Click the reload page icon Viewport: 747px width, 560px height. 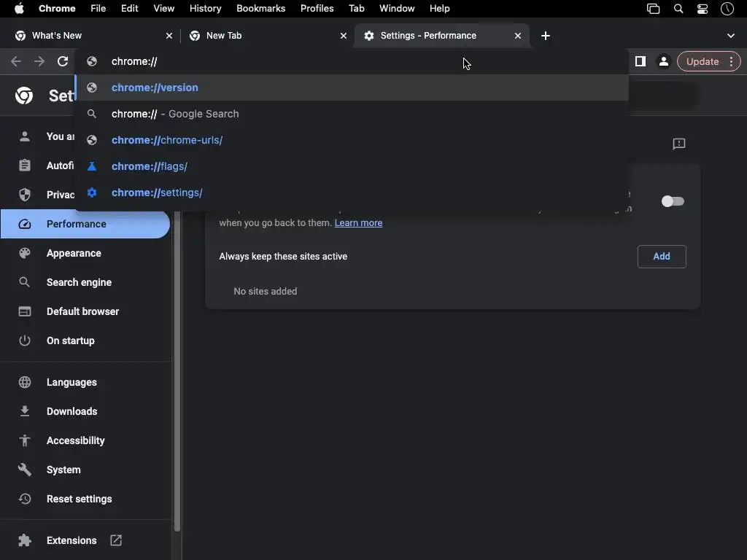(63, 61)
